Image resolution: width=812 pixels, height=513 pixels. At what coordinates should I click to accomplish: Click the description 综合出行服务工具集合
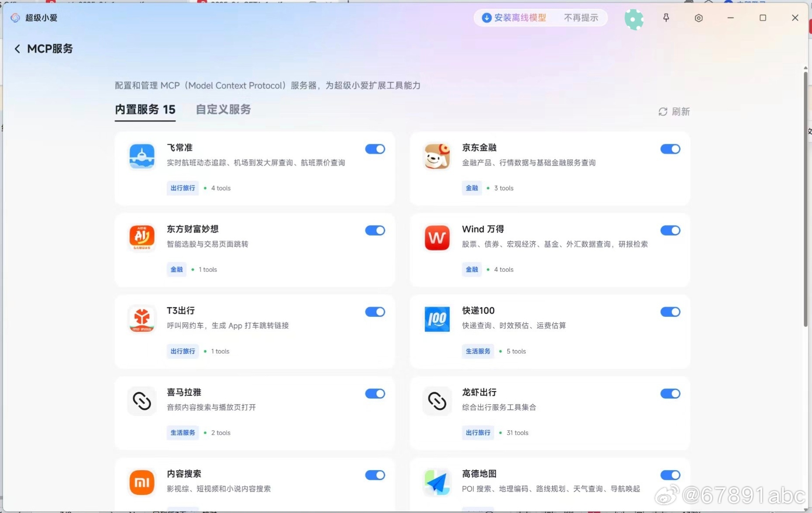499,407
